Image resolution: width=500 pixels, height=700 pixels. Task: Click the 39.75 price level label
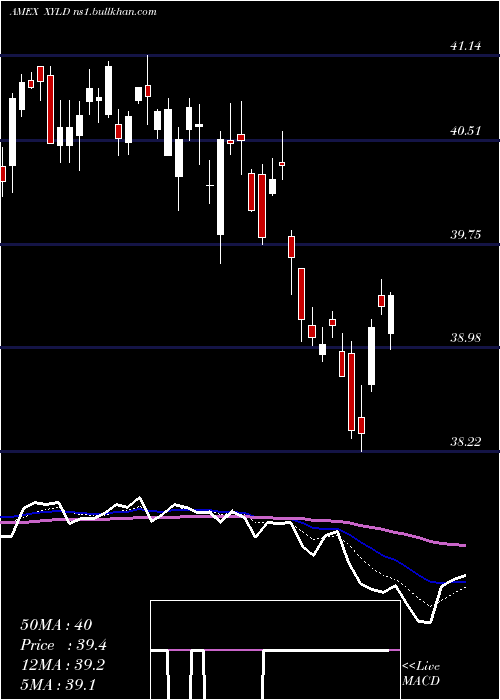coord(466,234)
